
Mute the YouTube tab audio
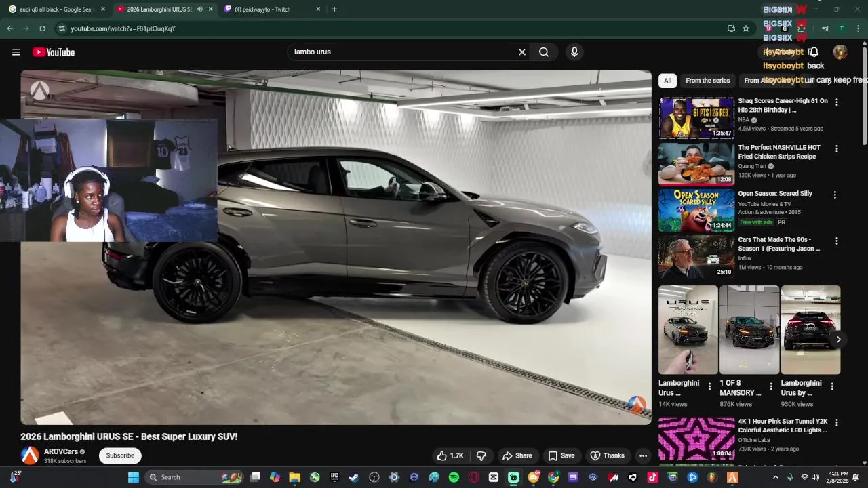pos(199,9)
